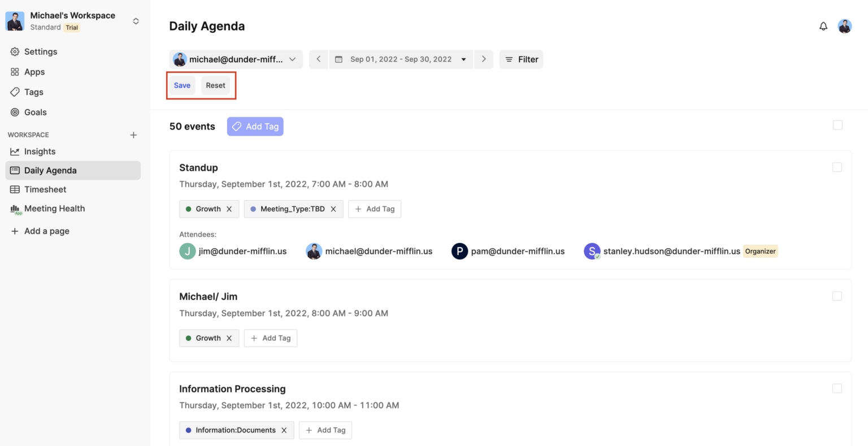The image size is (868, 446).
Task: Add Tag to Michael/ Jim event
Action: [x=271, y=338]
